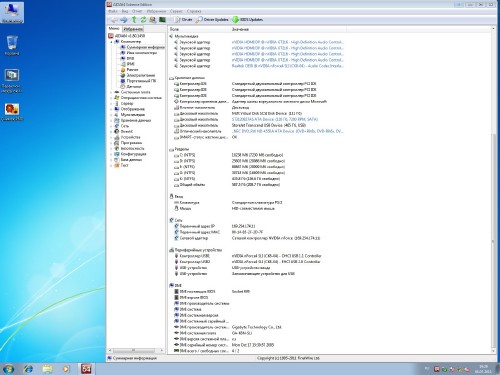Select the DirectX tree node

point(124,132)
